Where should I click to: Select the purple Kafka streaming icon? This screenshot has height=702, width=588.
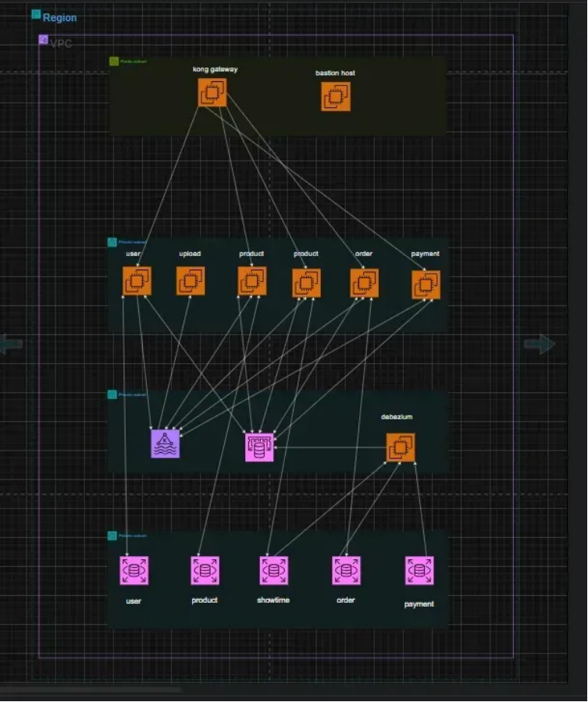[166, 444]
